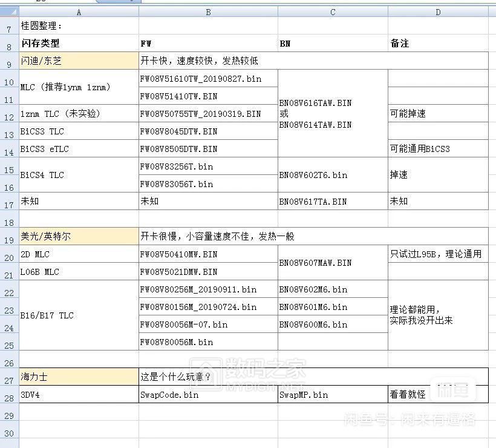
Task: Click cell FW08V8505DTW.BIN
Action: (208, 148)
